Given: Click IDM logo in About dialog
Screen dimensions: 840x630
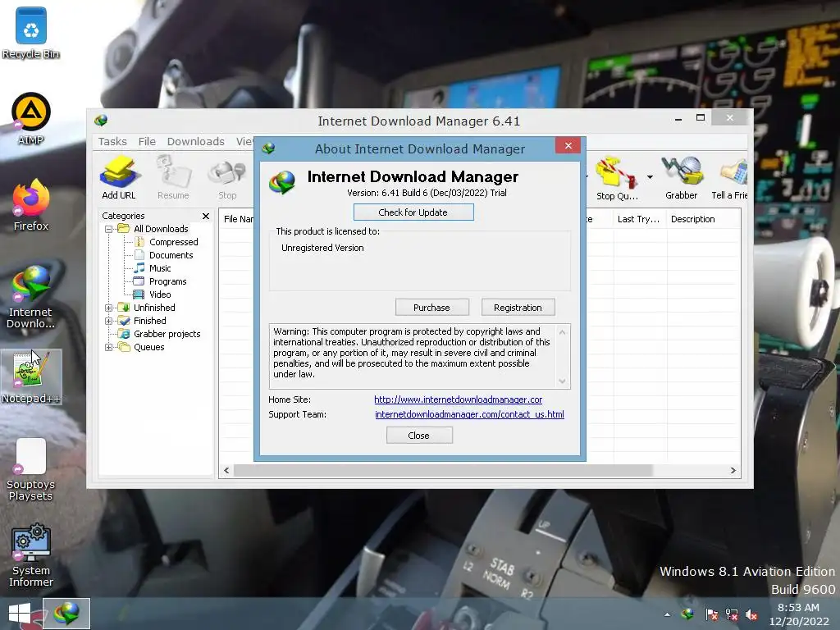Looking at the screenshot, I should (282, 183).
